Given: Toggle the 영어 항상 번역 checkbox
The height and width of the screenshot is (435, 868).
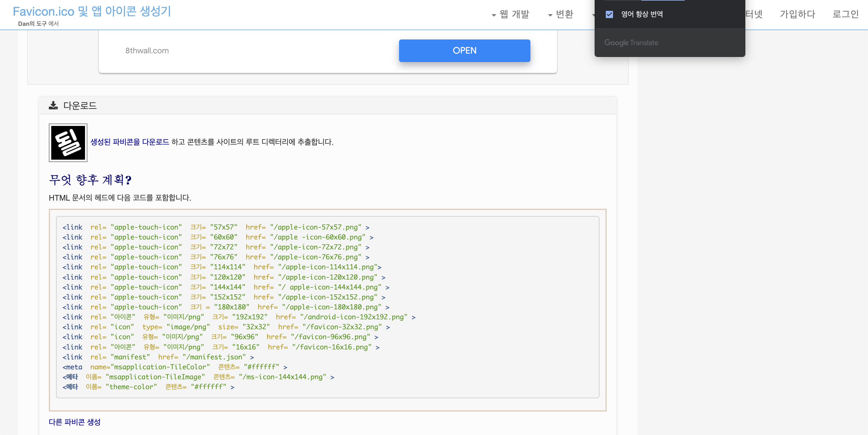Looking at the screenshot, I should pos(609,14).
